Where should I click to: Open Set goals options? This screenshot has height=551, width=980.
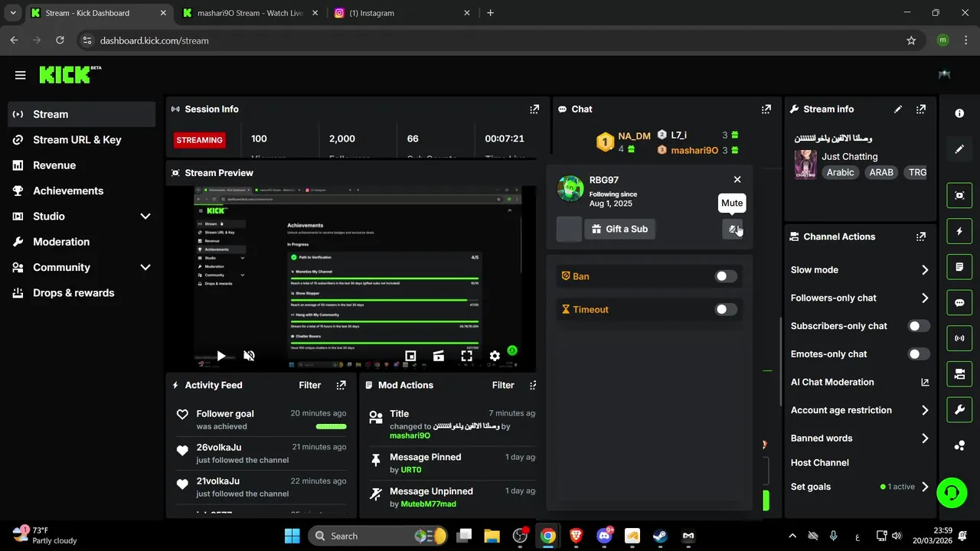click(x=860, y=487)
